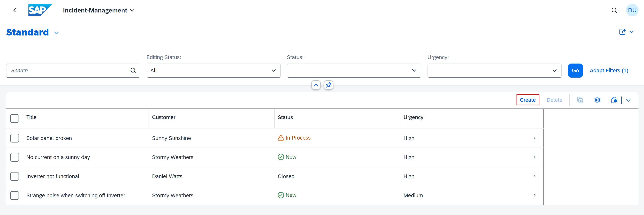Image resolution: width=644 pixels, height=215 pixels.
Task: Click the Medium urgency cell
Action: click(413, 196)
